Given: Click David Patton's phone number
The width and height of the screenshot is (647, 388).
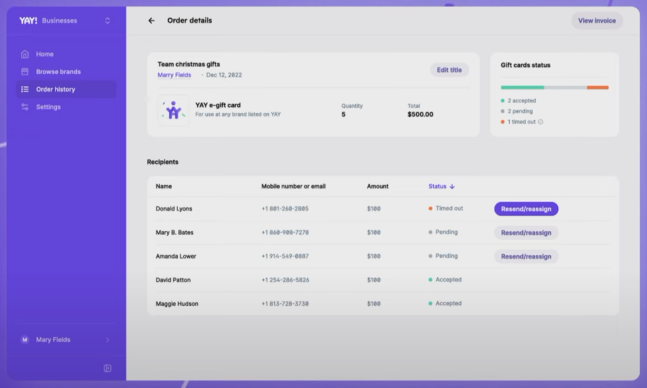Looking at the screenshot, I should tap(285, 280).
